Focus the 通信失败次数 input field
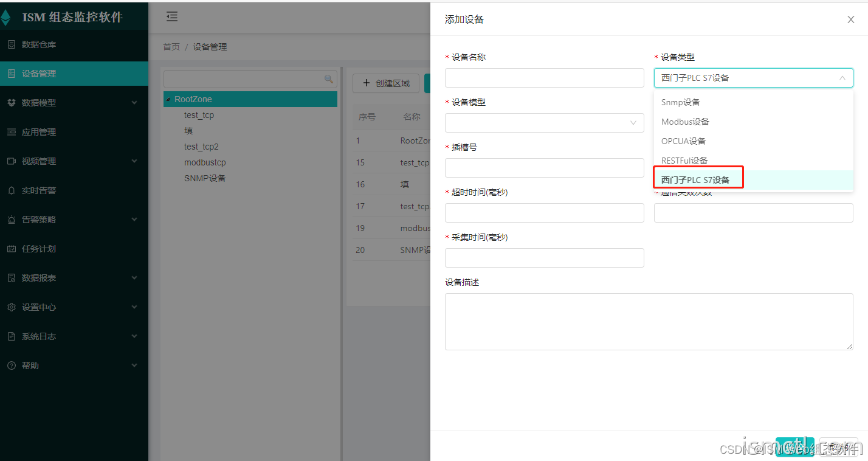This screenshot has width=868, height=461. tap(754, 213)
